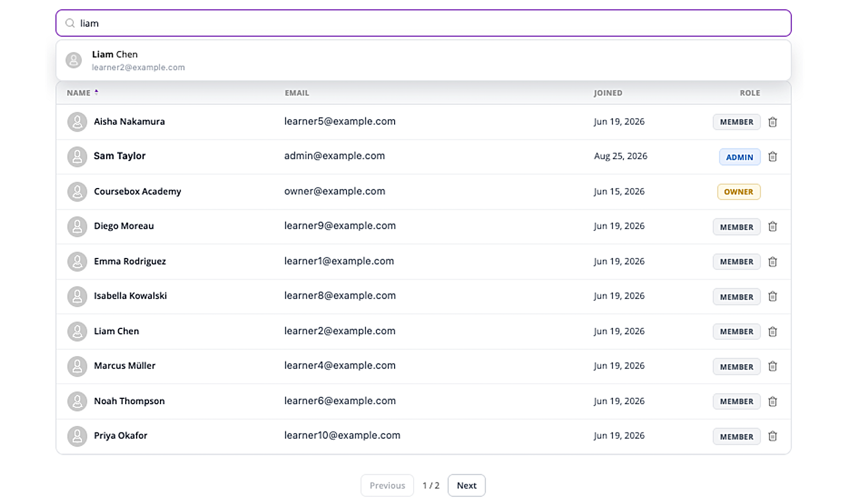Screen dimensions: 850x504
Task: Click email learner8@example.com
Action: coord(340,296)
